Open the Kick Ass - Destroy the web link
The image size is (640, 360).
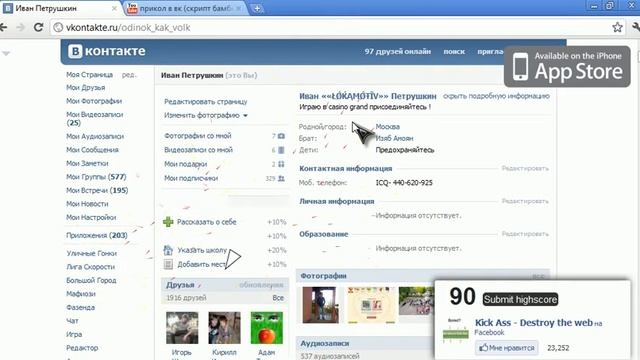pyautogui.click(x=533, y=323)
